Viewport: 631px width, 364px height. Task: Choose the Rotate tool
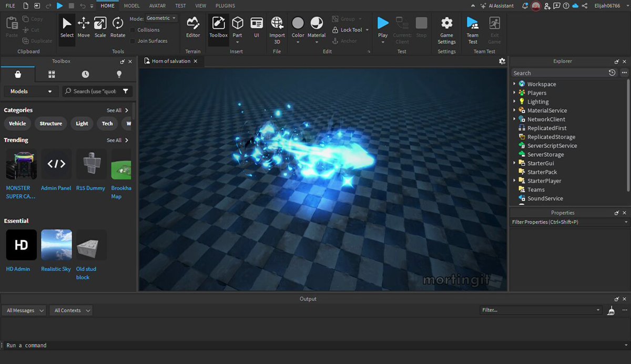(118, 28)
